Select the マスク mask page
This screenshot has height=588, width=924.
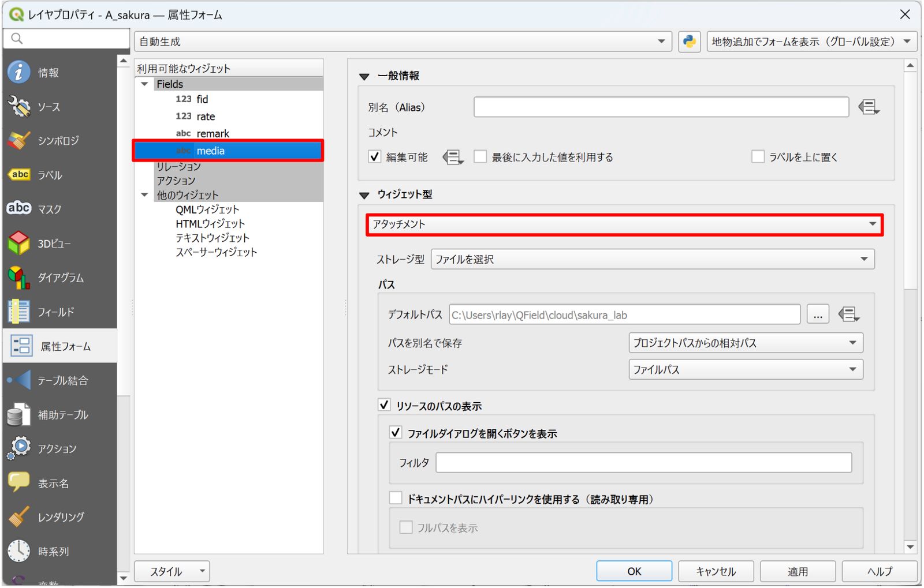(x=19, y=209)
